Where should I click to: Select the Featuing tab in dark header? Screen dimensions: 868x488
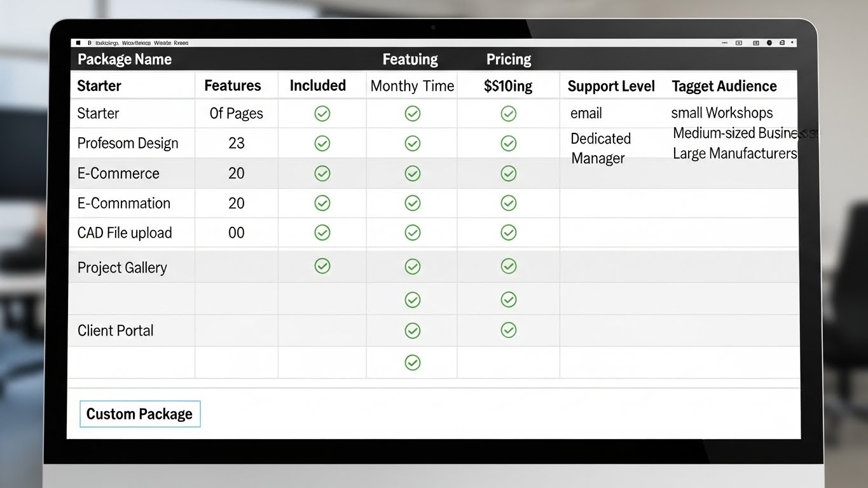[x=410, y=60]
